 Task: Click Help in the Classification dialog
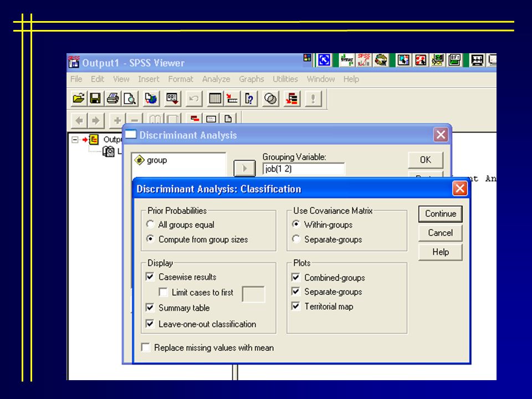tap(441, 252)
